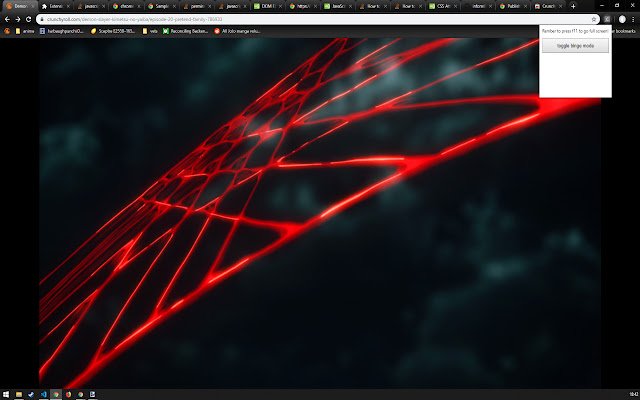
Task: Open the Chrome profile avatar
Action: point(622,19)
